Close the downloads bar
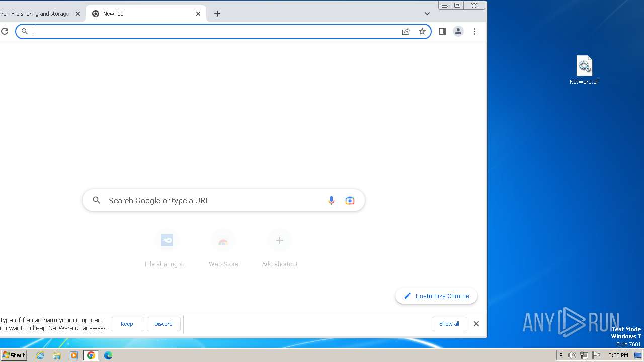 pos(476,324)
